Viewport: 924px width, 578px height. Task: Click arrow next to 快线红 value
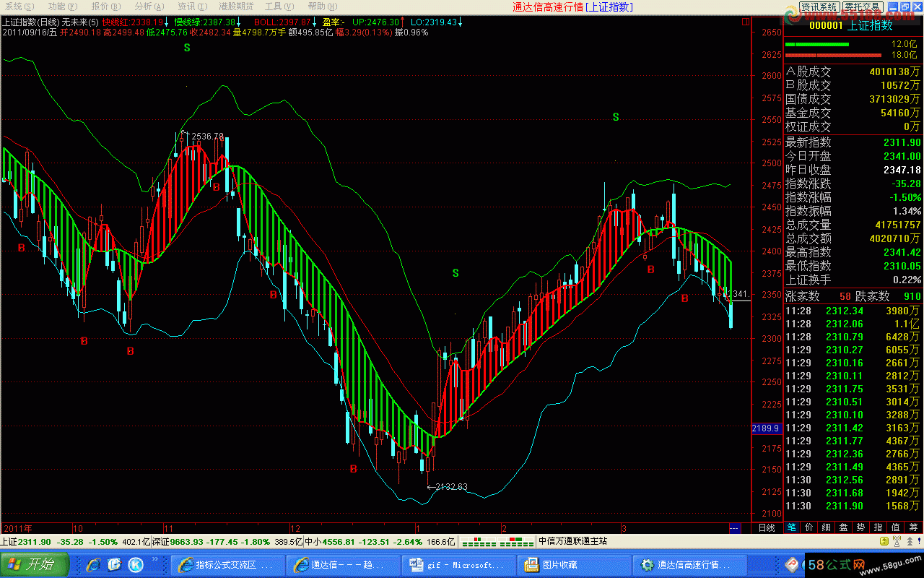tap(167, 22)
